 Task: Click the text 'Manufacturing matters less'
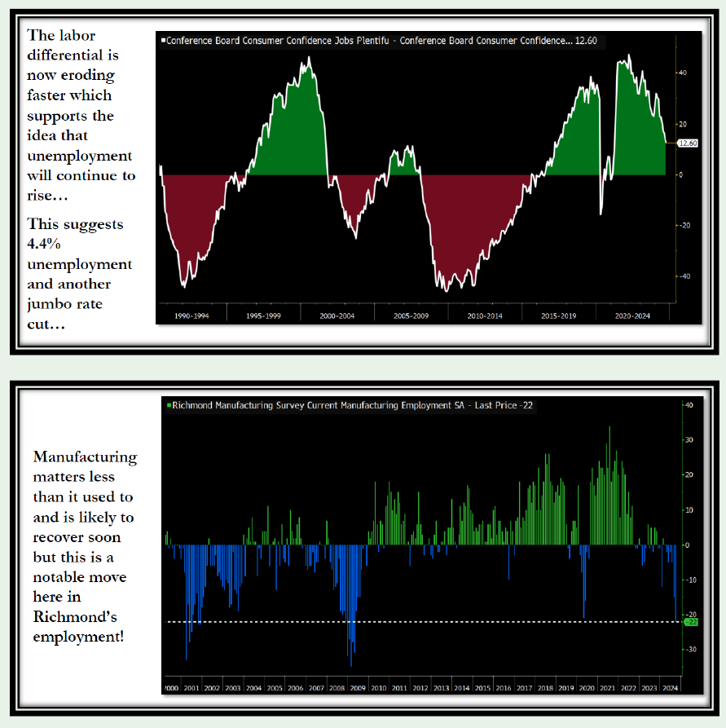point(85,466)
